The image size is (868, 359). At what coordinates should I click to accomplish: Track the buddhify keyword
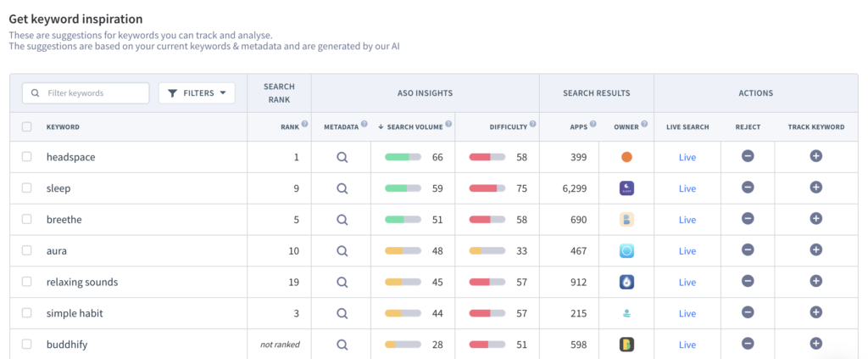click(x=815, y=344)
